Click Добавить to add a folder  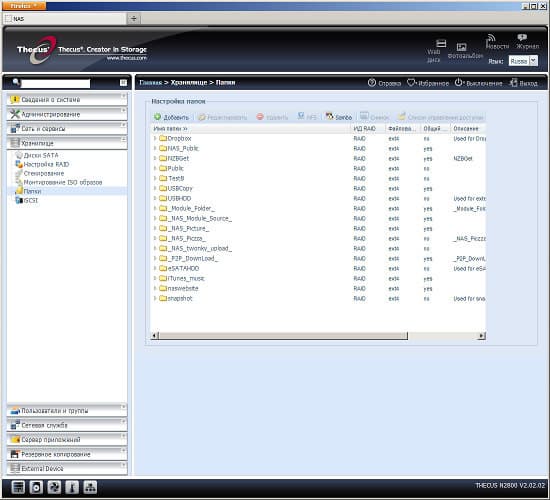click(172, 117)
